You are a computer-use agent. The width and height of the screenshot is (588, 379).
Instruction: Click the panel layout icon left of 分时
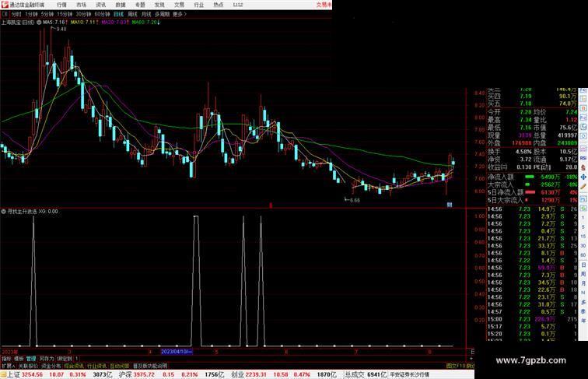[5, 14]
